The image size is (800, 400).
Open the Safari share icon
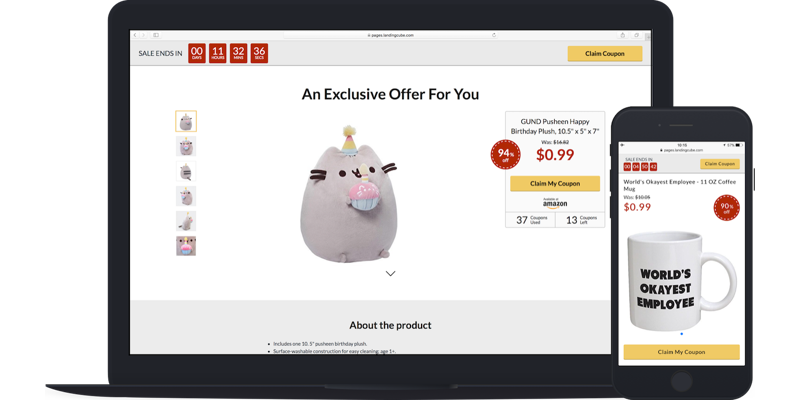point(622,35)
